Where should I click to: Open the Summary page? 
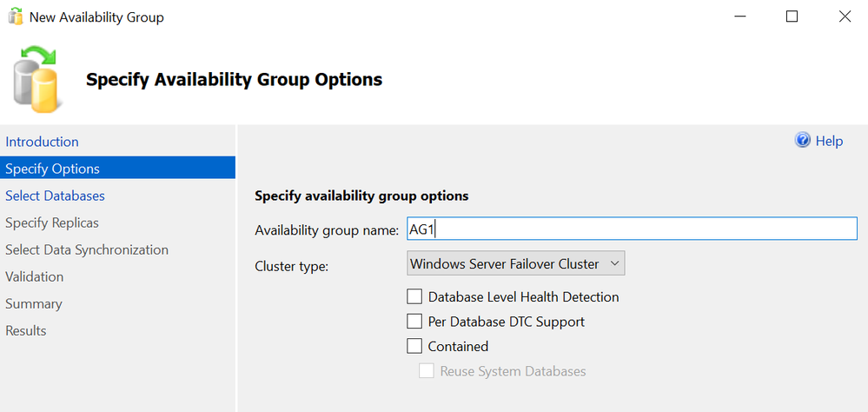click(34, 303)
